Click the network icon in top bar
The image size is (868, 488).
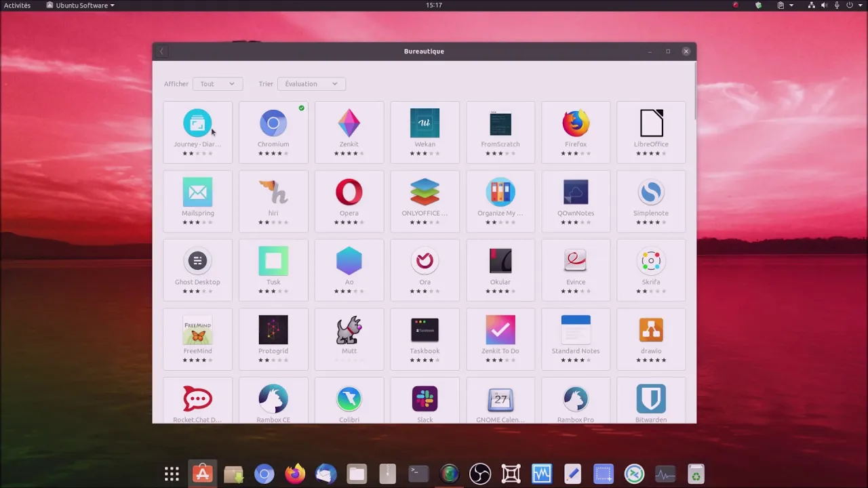812,5
